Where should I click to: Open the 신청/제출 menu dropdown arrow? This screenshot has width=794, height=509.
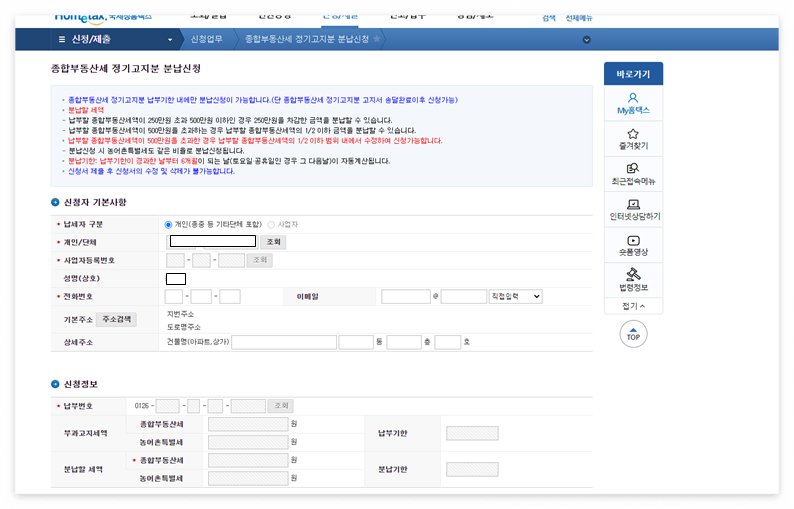170,40
